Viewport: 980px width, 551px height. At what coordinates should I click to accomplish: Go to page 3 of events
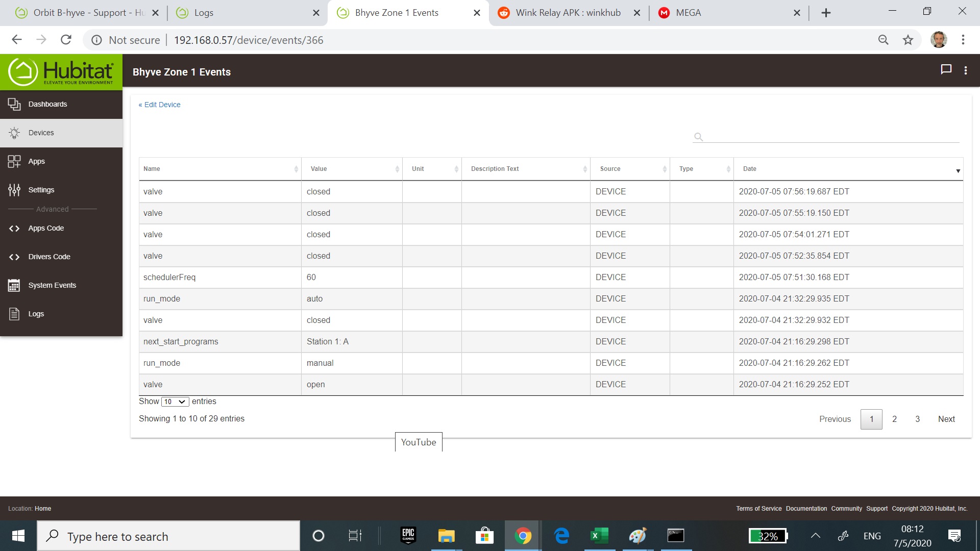click(x=917, y=419)
